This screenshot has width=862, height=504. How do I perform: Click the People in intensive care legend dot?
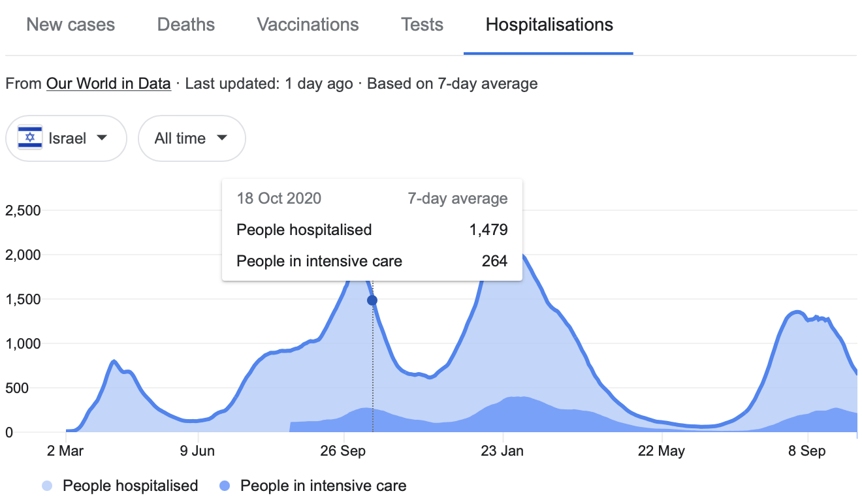(225, 486)
